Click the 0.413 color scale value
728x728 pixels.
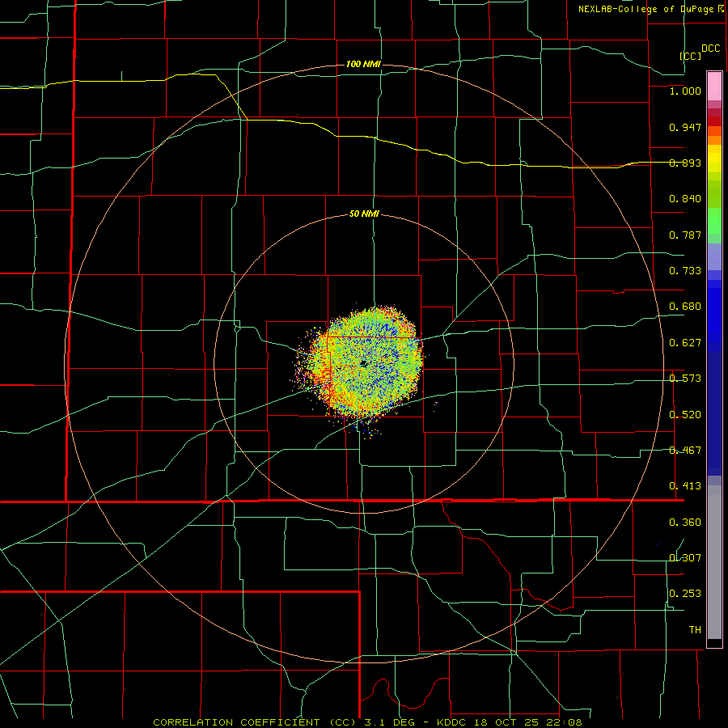685,486
